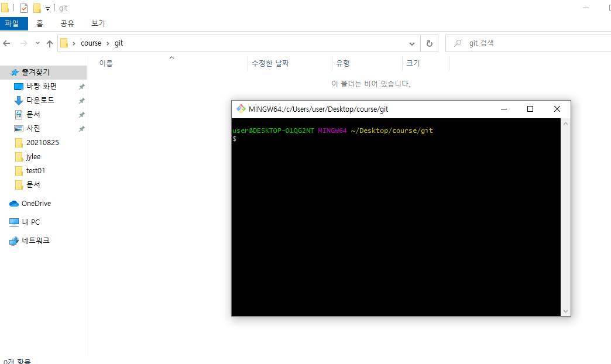Click the terminal scrollbar down arrow
The height and width of the screenshot is (364, 611).
click(565, 311)
